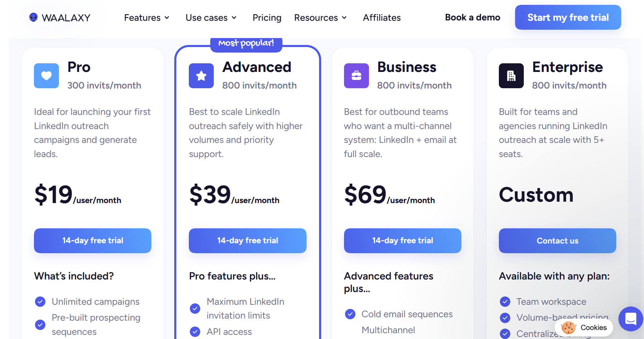
Task: Expand the Features dropdown menu
Action: pos(147,18)
